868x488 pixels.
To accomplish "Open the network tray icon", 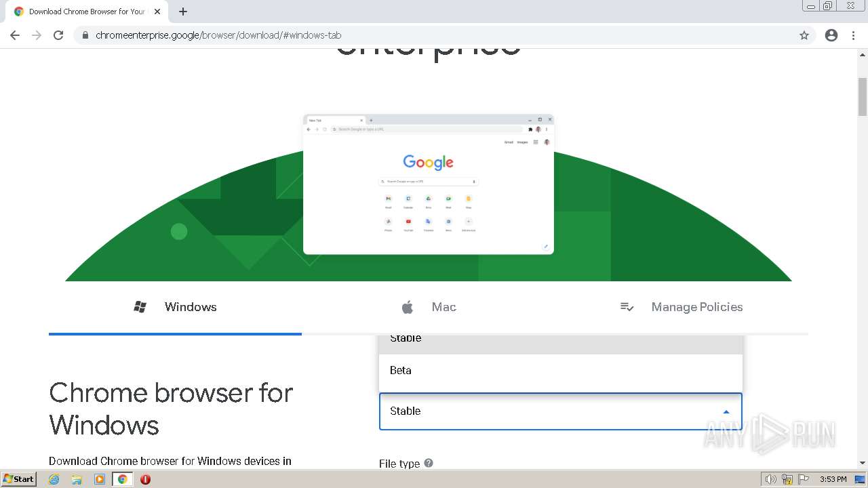I will point(787,479).
